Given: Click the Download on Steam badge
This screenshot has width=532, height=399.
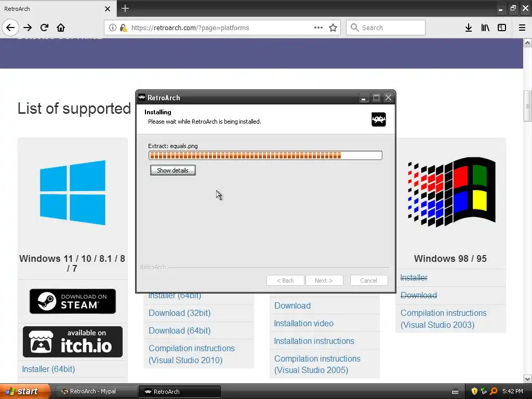Looking at the screenshot, I should pos(73,301).
